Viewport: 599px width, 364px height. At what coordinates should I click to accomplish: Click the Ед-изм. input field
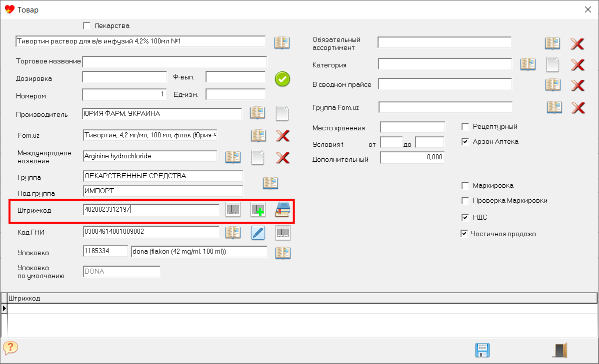click(x=235, y=94)
